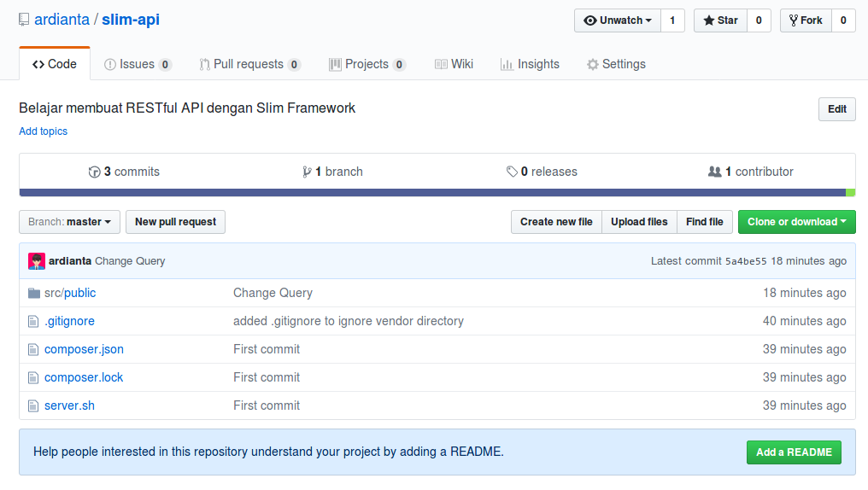Click the Add a README button
This screenshot has height=490, width=868.
pos(794,452)
